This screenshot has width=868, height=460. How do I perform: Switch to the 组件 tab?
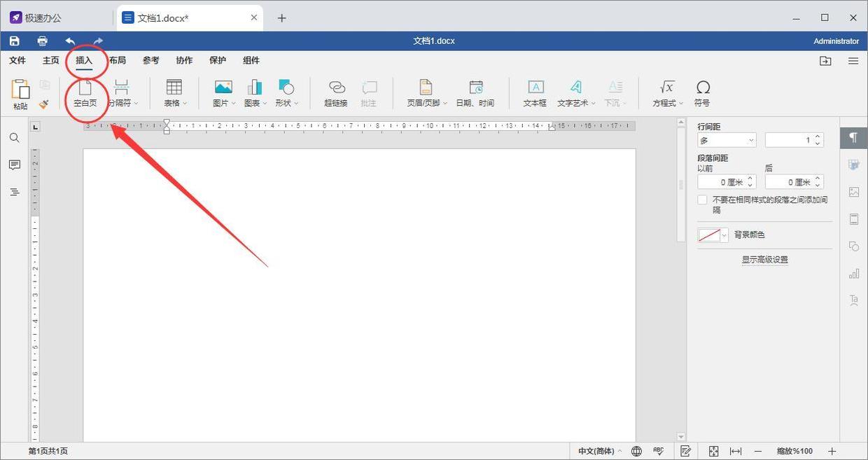[251, 61]
